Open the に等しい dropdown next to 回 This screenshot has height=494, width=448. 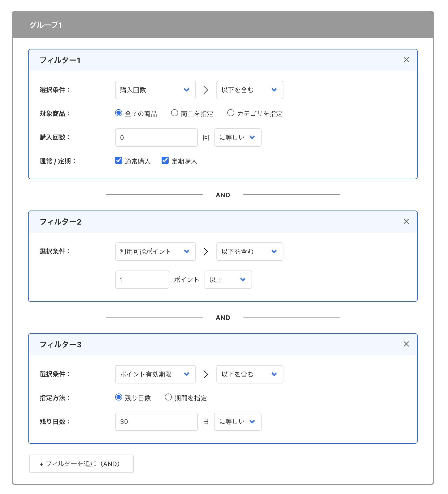[x=237, y=137]
